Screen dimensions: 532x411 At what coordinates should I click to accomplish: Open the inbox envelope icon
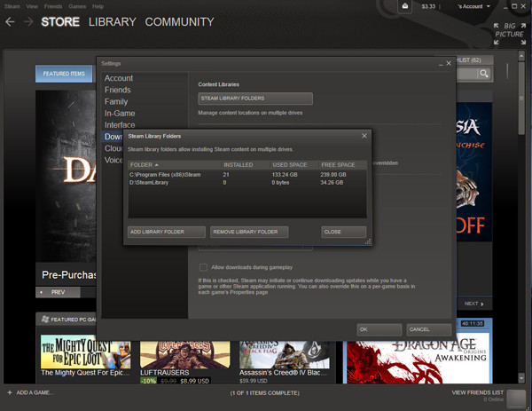point(404,6)
